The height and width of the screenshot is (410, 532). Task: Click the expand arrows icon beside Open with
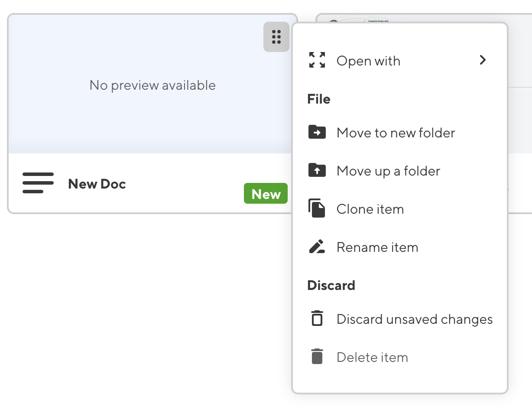(x=317, y=60)
